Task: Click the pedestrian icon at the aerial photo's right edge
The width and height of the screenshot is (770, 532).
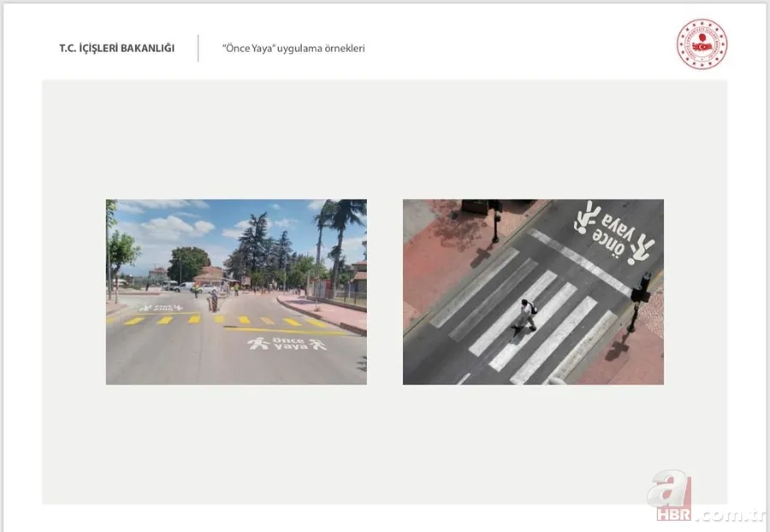Action: (x=641, y=248)
